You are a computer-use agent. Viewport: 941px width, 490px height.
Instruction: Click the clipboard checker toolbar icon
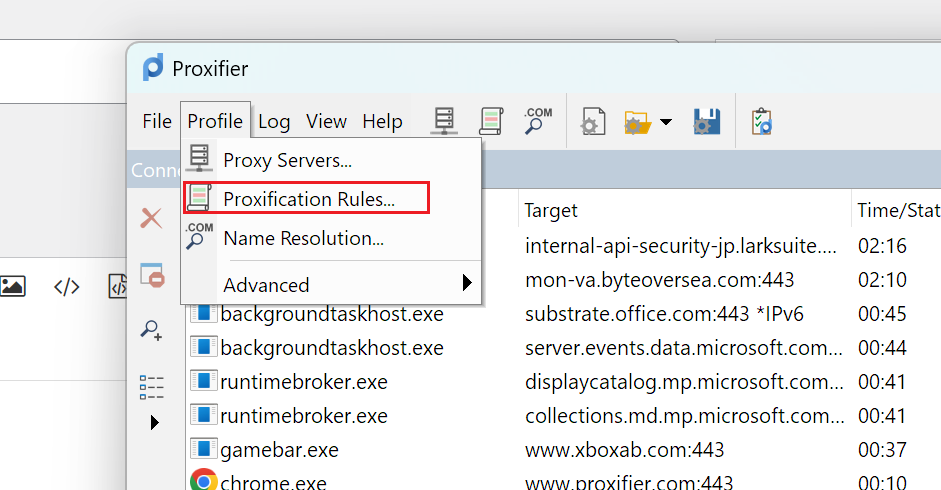click(762, 121)
